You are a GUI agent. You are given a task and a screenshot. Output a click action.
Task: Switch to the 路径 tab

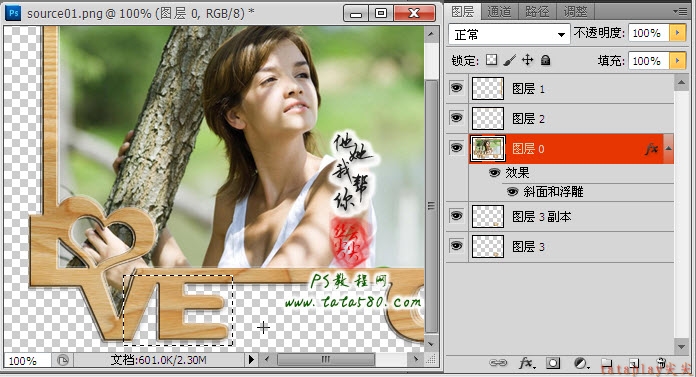tap(537, 12)
